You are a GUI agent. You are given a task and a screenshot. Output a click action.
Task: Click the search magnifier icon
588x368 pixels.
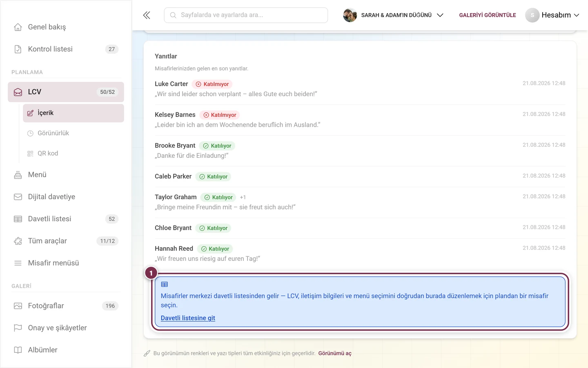coord(173,15)
